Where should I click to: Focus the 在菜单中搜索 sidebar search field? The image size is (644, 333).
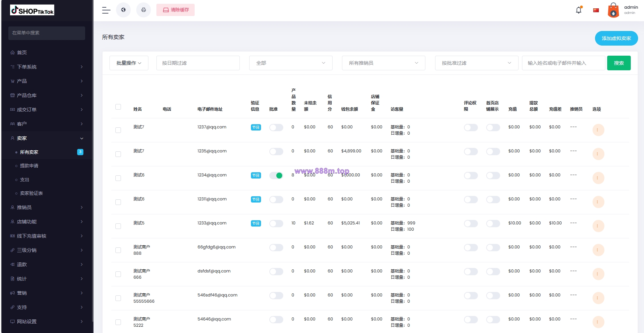pos(47,33)
